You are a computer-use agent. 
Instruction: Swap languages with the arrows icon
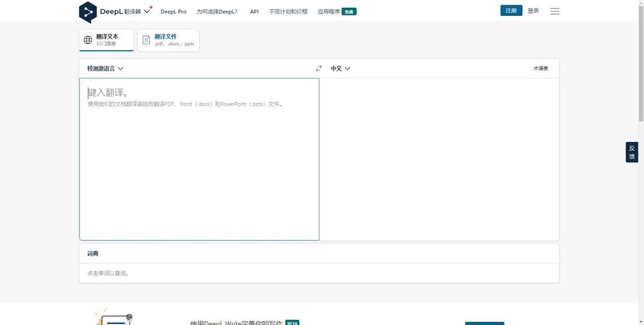tap(319, 69)
